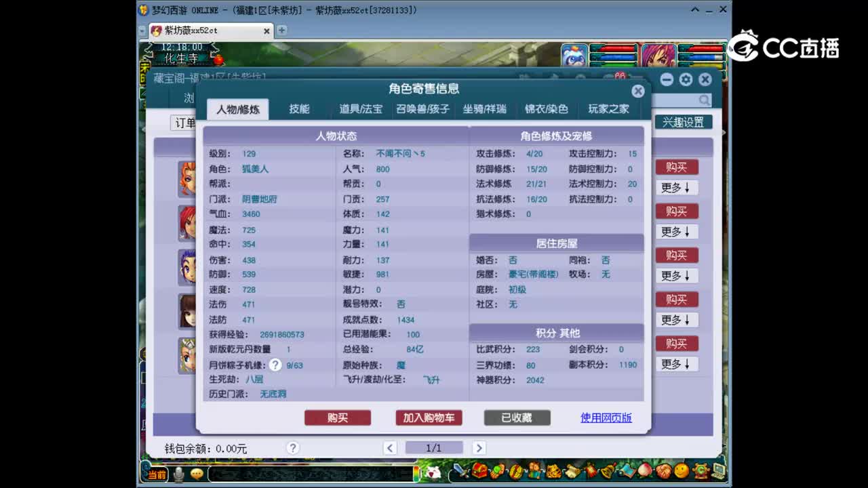
Task: Open the tab list dropdown arrow before the tab
Action: (142, 31)
